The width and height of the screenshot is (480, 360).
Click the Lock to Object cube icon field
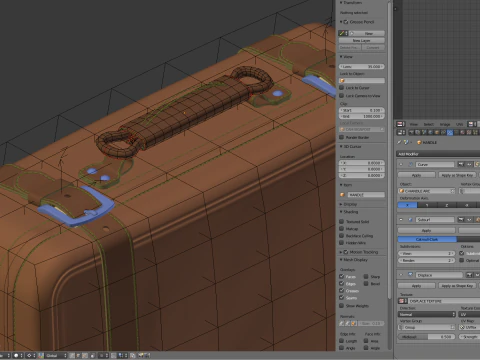[x=362, y=81]
